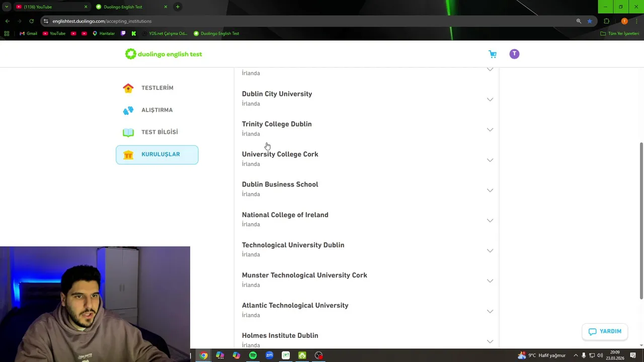Open the orange Chrome profile avatar
The width and height of the screenshot is (644, 362).
(624, 21)
